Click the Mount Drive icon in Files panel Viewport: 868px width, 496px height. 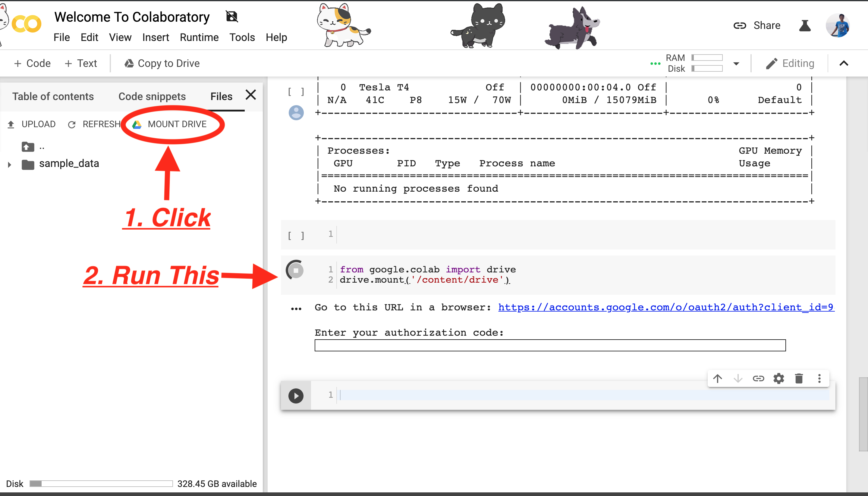(137, 124)
